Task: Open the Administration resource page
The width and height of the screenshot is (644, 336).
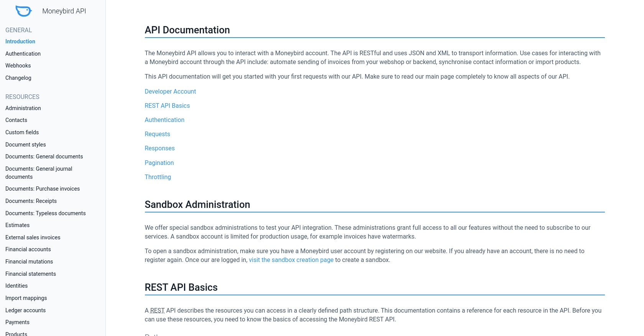Action: point(23,108)
